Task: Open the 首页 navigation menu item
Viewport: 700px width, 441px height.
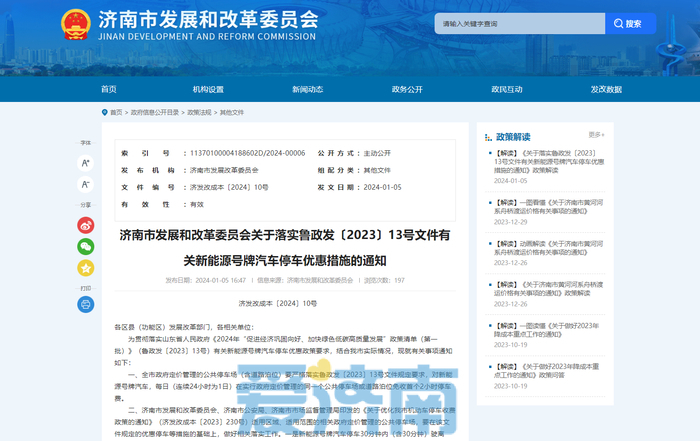Action: click(x=108, y=89)
